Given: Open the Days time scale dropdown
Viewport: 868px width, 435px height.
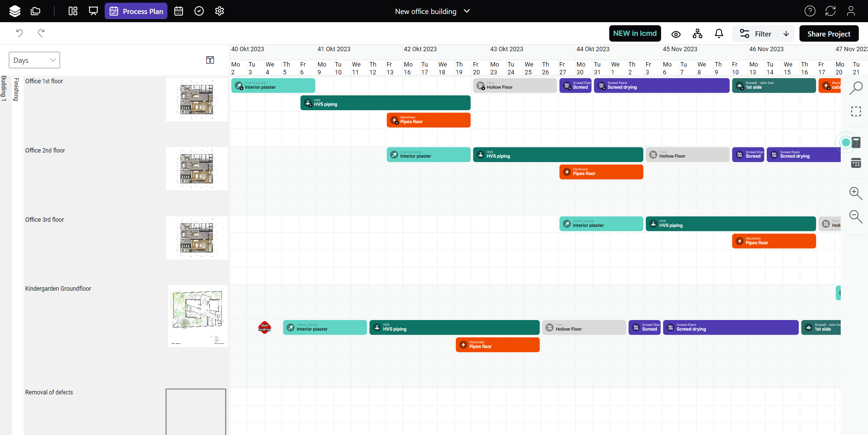Looking at the screenshot, I should tap(34, 60).
